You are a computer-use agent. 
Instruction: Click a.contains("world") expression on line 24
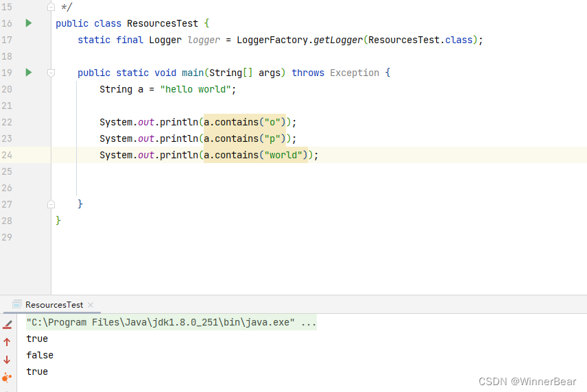tap(256, 156)
